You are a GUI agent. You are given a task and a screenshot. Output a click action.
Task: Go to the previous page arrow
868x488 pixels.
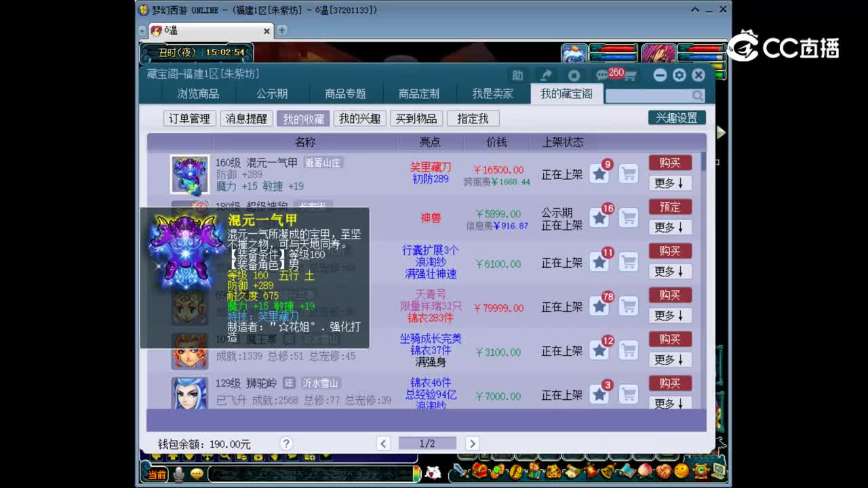[x=383, y=443]
